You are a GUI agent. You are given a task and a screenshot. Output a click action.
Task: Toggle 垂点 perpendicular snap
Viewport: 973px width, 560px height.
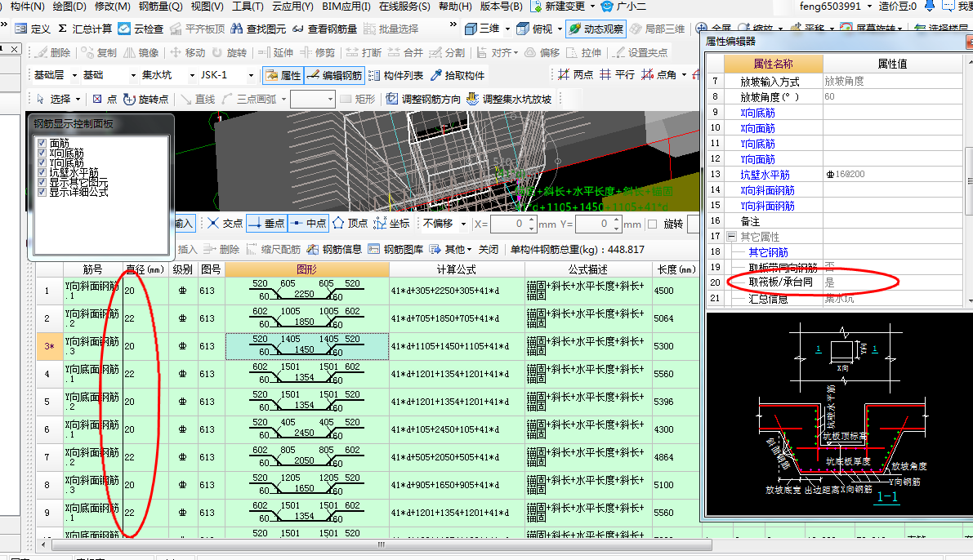266,223
